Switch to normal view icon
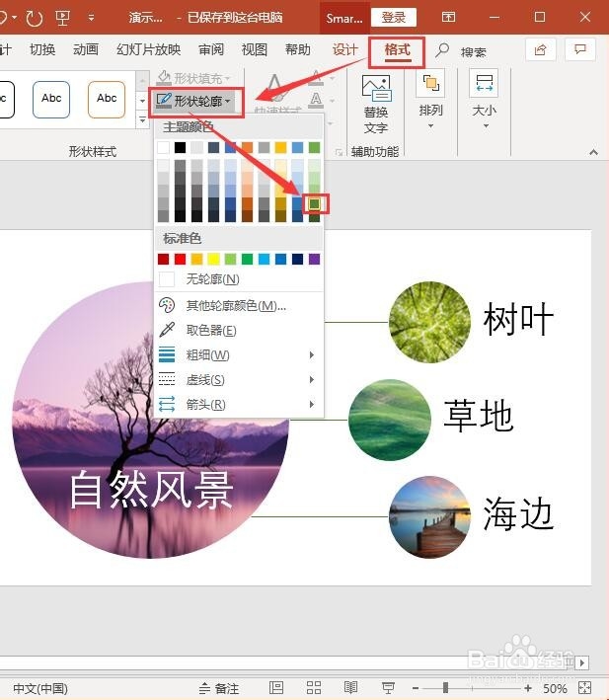This screenshot has height=700, width=609. pyautogui.click(x=276, y=687)
